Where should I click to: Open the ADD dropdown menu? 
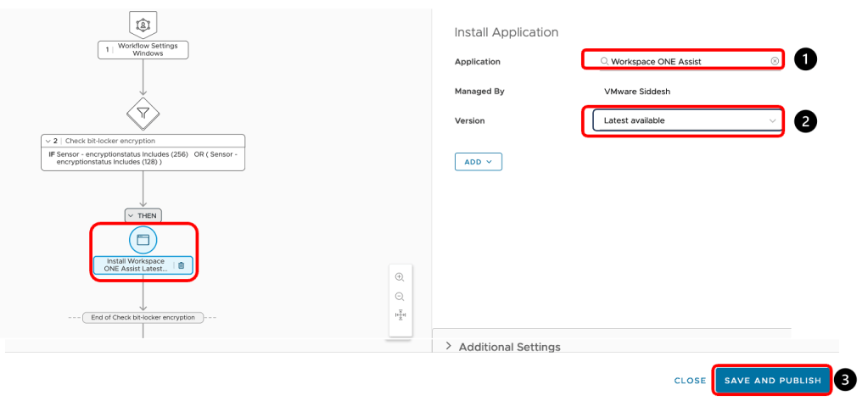pyautogui.click(x=479, y=162)
